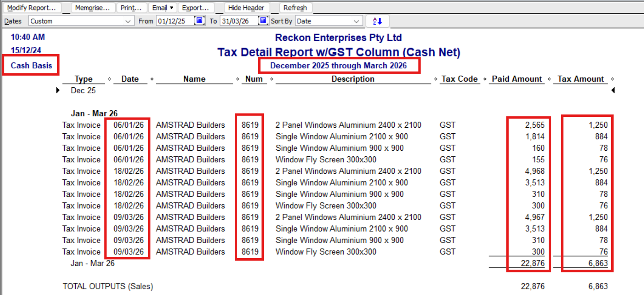The height and width of the screenshot is (295, 644).
Task: Click Paid Amount 4,968
Action: pyautogui.click(x=535, y=171)
